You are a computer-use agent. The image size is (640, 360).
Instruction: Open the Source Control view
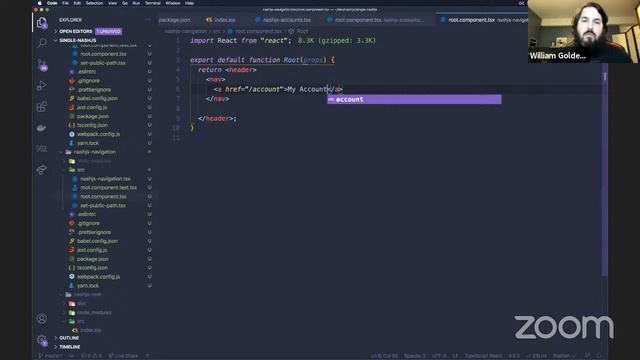(42, 65)
